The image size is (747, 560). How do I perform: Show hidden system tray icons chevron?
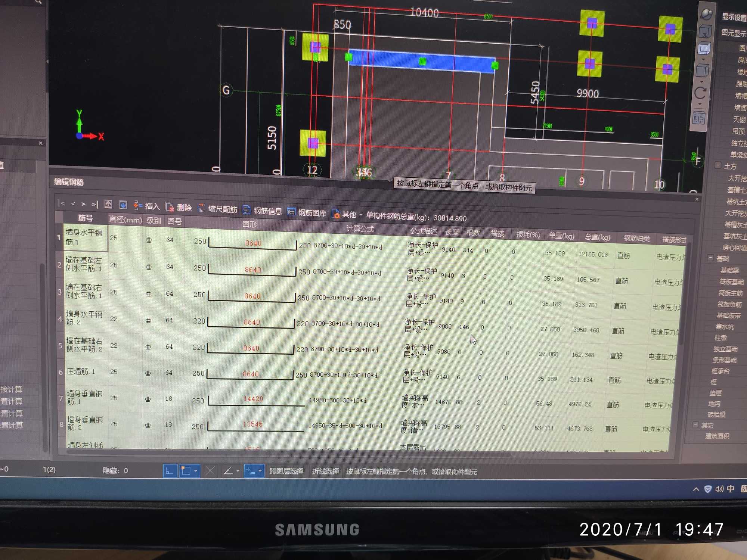pos(696,489)
